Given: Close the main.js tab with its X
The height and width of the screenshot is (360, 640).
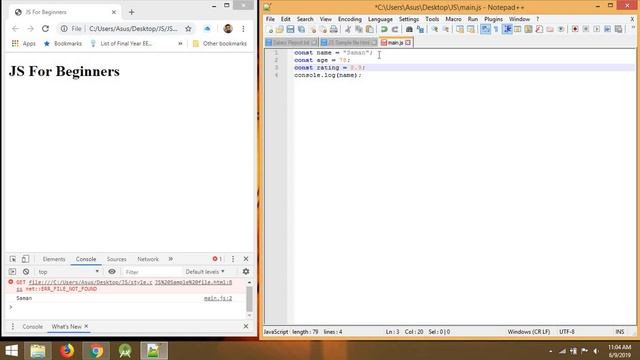Looking at the screenshot, I should click(408, 42).
